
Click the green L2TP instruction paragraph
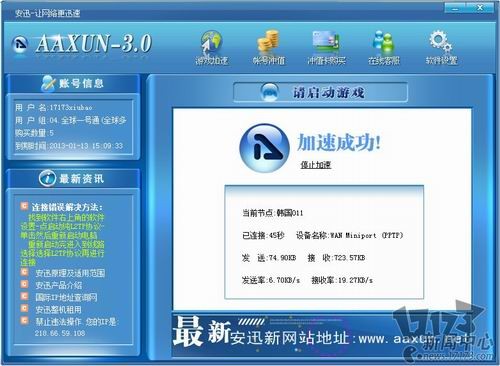[62, 239]
